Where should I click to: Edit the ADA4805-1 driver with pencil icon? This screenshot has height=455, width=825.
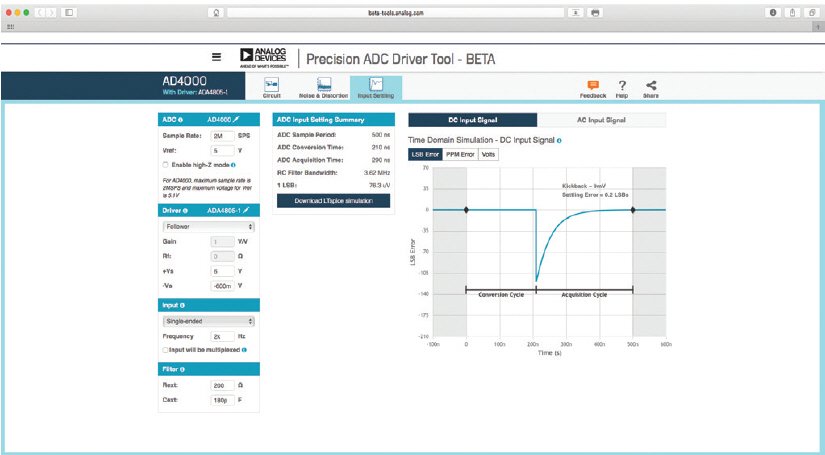(246, 211)
